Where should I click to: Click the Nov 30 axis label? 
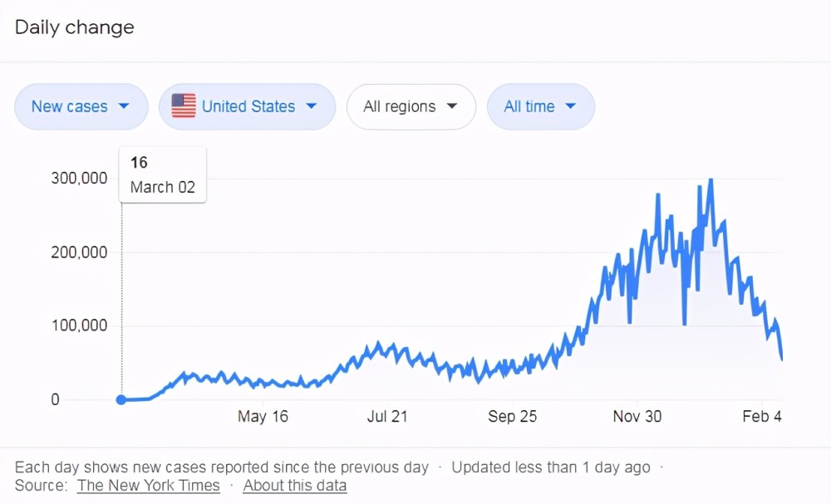click(x=637, y=417)
